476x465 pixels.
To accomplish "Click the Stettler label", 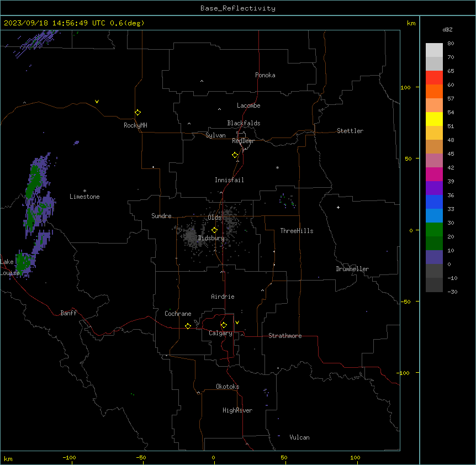I will click(350, 131).
